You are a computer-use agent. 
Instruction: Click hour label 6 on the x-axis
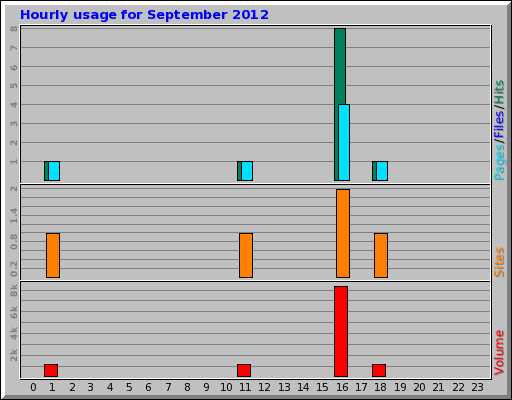148,387
